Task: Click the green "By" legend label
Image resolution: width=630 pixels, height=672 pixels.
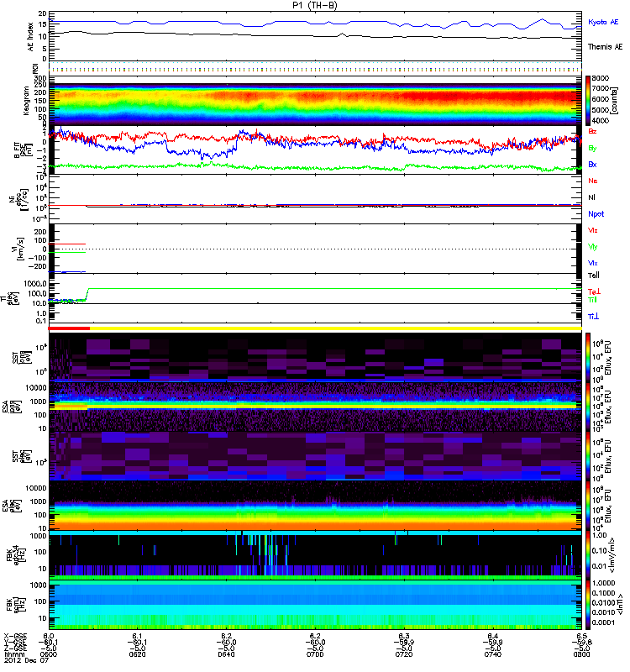Action: [592, 149]
